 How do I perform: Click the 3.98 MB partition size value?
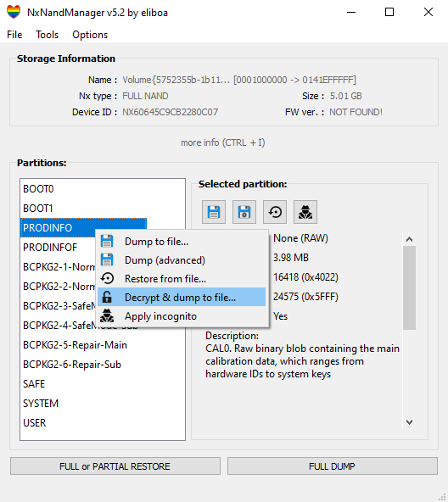[x=291, y=258]
